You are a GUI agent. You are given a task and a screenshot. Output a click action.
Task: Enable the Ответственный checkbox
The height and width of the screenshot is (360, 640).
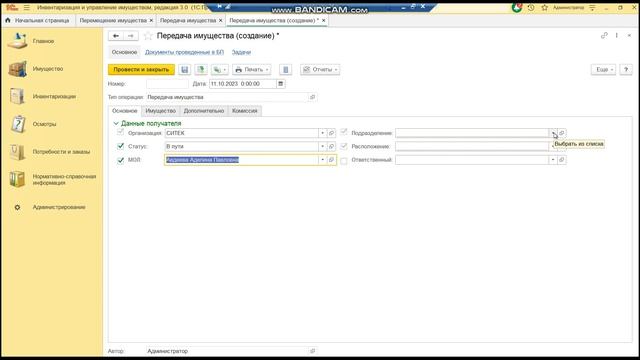click(344, 160)
